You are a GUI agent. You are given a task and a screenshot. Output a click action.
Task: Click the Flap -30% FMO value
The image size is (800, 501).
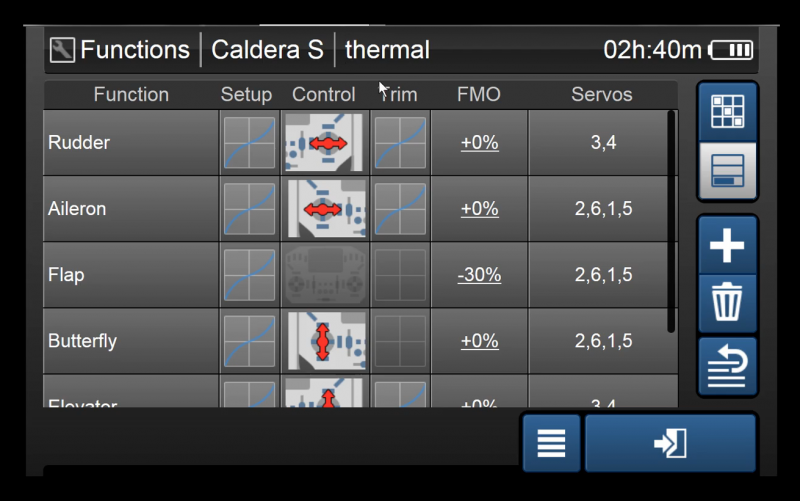tap(479, 275)
